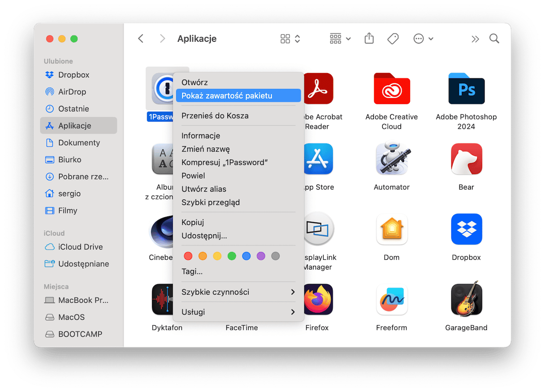Choose Utwórz alias

[238, 189]
